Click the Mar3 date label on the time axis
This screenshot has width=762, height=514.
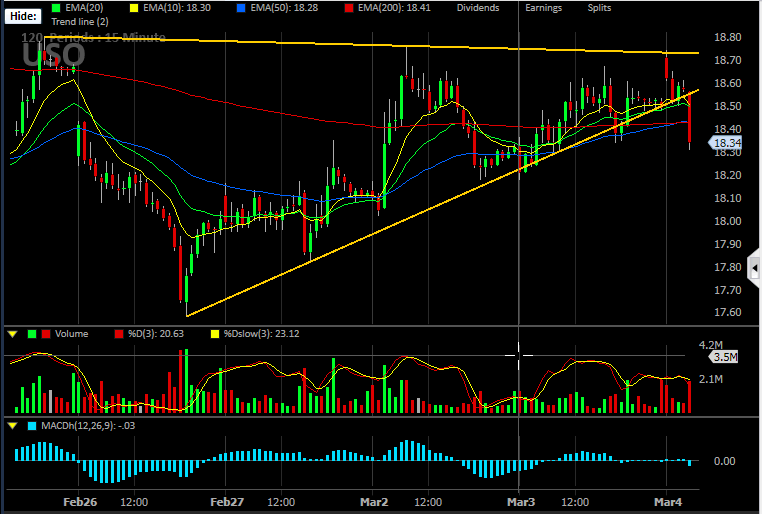[521, 502]
